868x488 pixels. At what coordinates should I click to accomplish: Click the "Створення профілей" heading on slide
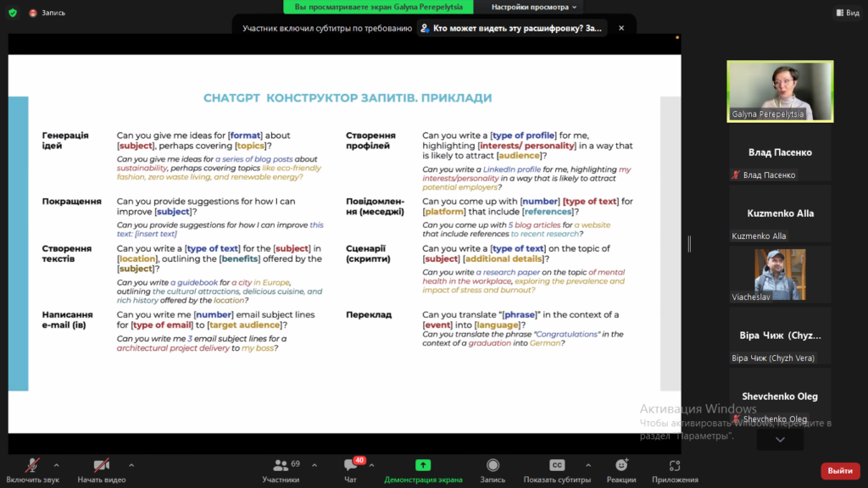370,141
